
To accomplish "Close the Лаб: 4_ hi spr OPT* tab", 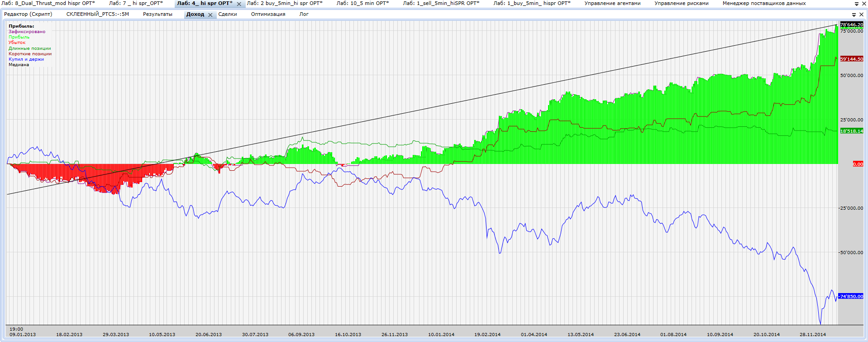I will 239,4.
